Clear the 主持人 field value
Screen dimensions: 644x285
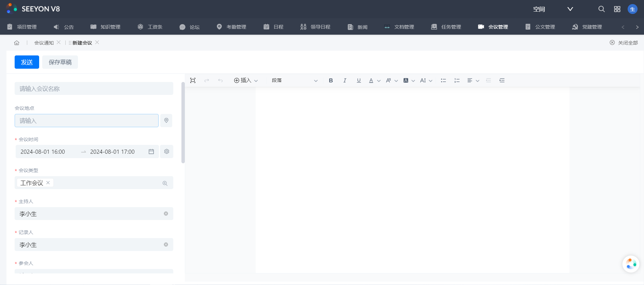(x=166, y=214)
